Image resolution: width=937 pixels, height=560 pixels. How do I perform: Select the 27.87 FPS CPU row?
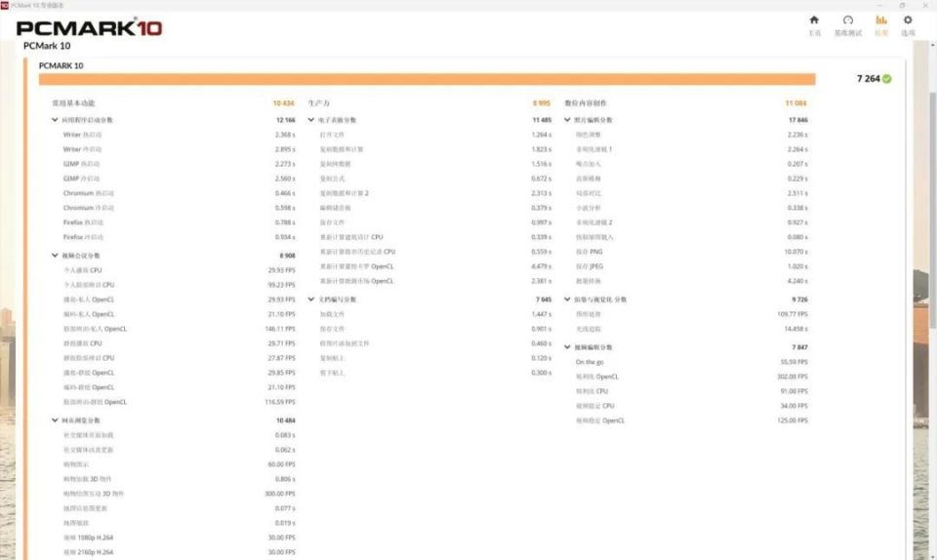179,358
